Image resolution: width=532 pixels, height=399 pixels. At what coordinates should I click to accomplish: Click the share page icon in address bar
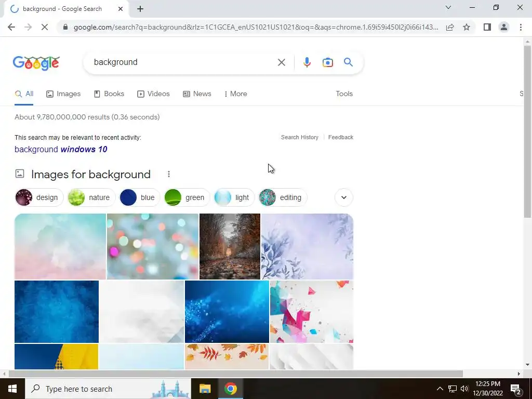click(x=450, y=27)
